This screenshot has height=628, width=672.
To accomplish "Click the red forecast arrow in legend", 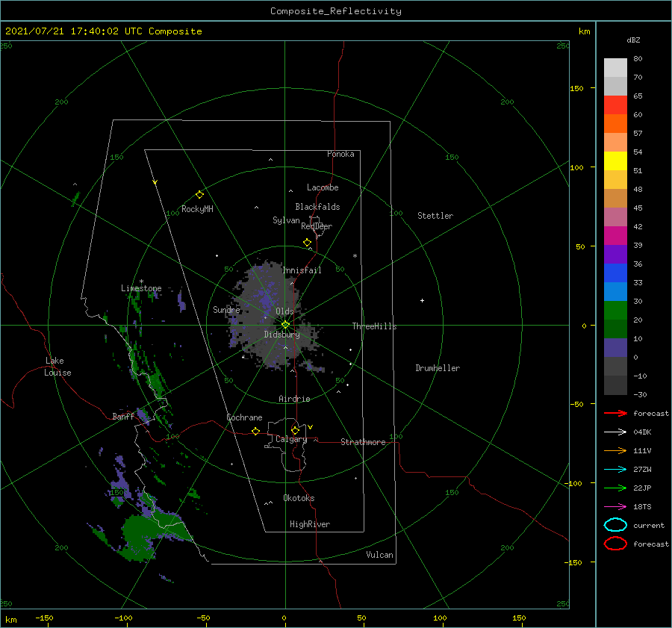I will tap(615, 413).
